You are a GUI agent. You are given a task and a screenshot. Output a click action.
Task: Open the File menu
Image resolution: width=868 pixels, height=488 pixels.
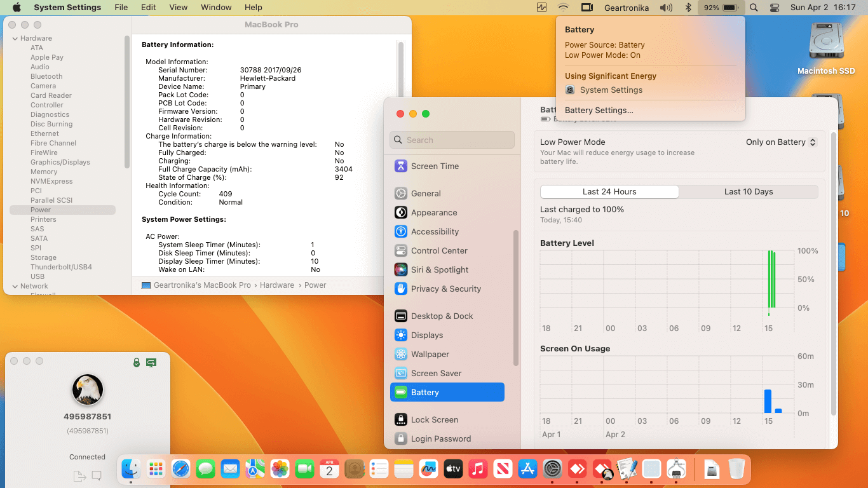pyautogui.click(x=121, y=8)
